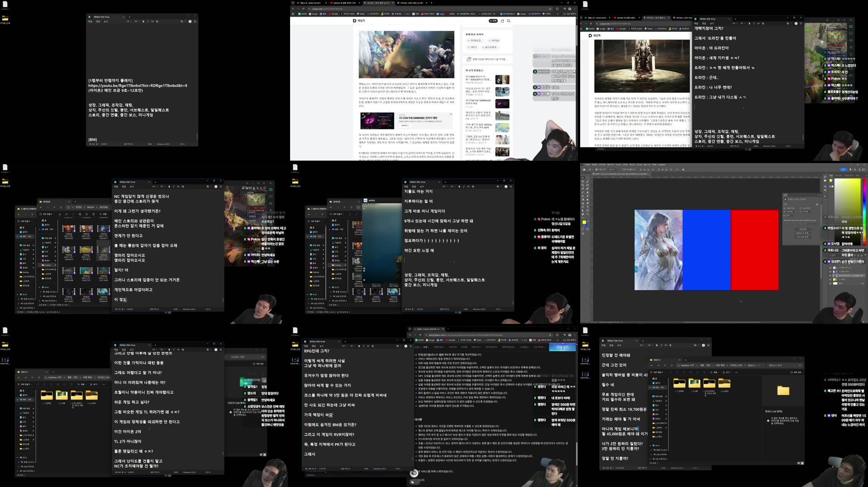
Task: Click the blue 다운로드 button on the plaync page
Action: (x=562, y=347)
